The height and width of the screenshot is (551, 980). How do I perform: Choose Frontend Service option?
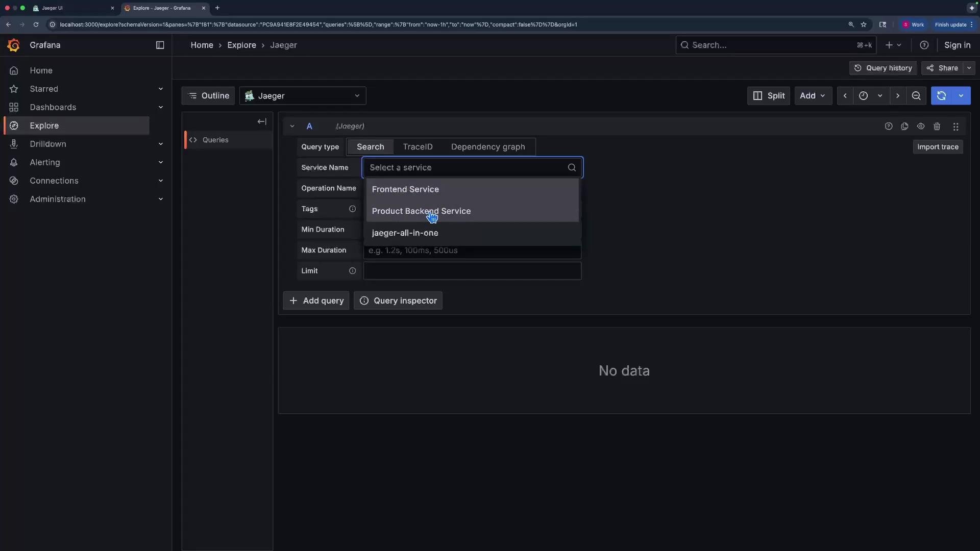[x=473, y=189]
